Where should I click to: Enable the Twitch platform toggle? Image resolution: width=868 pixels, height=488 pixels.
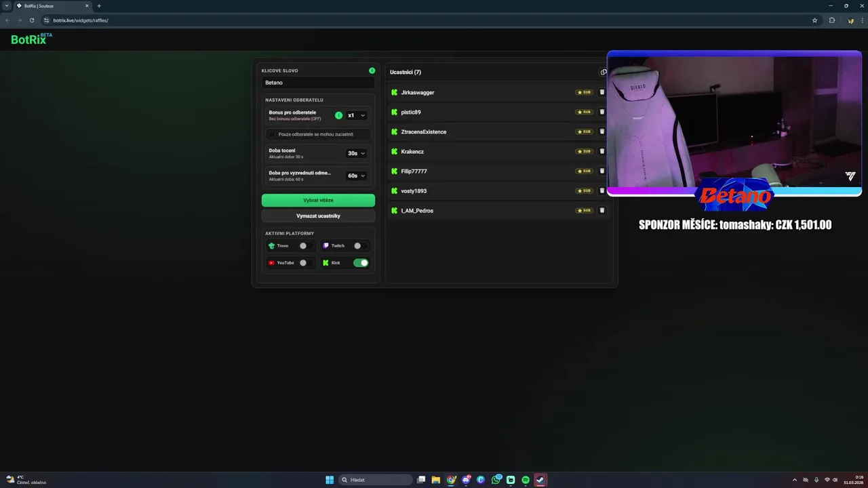point(359,246)
